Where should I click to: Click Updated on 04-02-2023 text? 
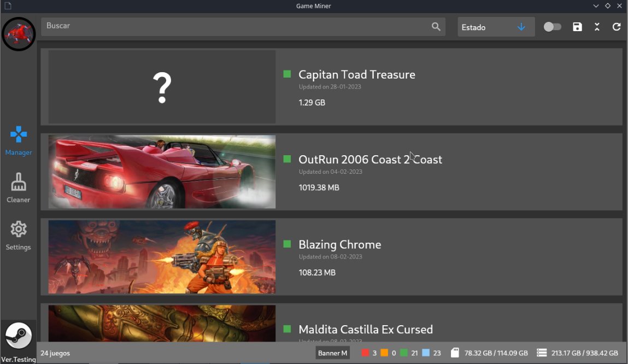click(331, 172)
